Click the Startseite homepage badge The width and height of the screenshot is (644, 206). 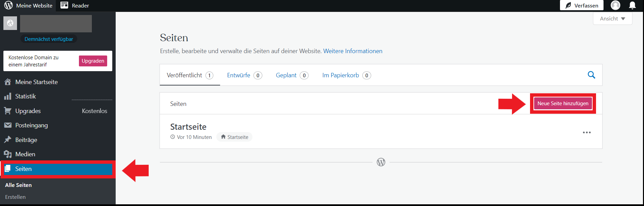point(234,137)
